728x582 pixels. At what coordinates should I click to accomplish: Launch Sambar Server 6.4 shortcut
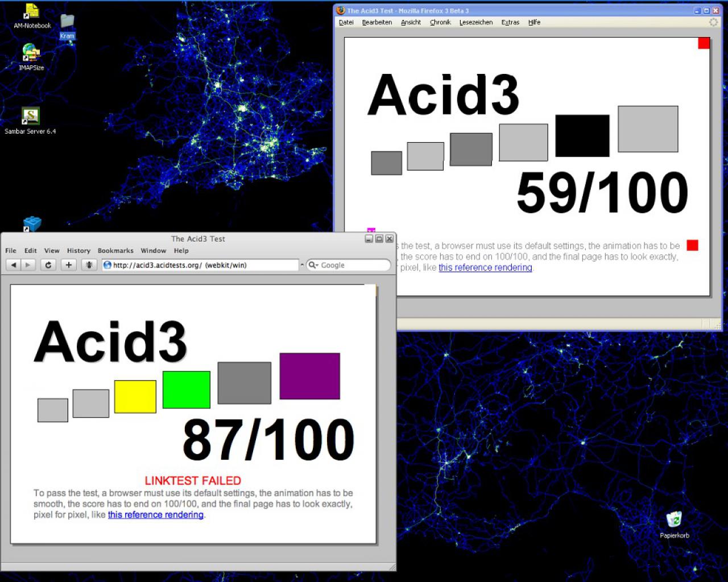click(30, 121)
